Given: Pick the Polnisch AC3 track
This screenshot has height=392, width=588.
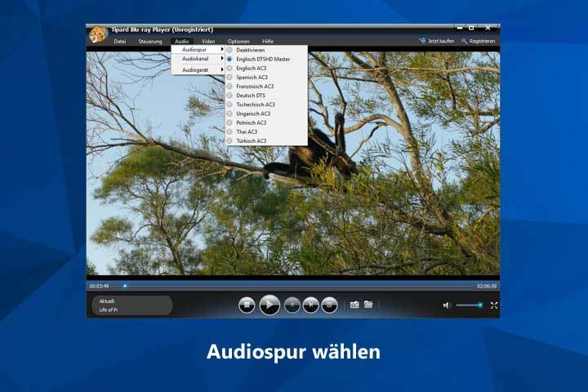Looking at the screenshot, I should 266,122.
